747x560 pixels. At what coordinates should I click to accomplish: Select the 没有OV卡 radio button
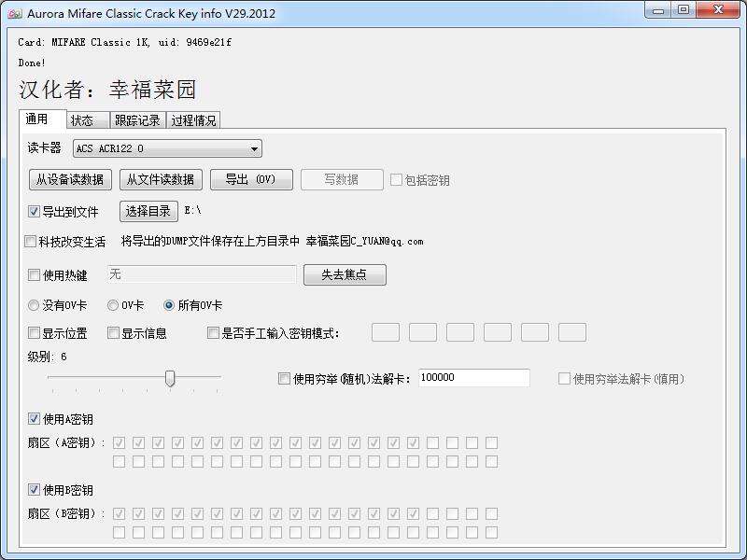point(35,305)
